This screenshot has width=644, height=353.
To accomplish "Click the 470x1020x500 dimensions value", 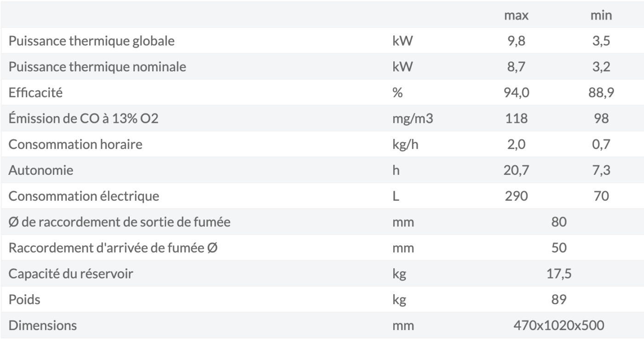I will 558,326.
